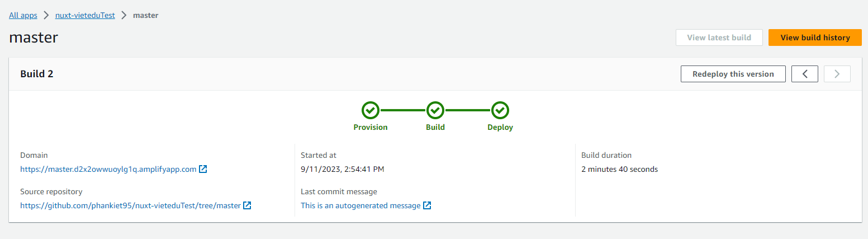This screenshot has height=239, width=868.
Task: Go to next build with right chevron
Action: (x=837, y=74)
